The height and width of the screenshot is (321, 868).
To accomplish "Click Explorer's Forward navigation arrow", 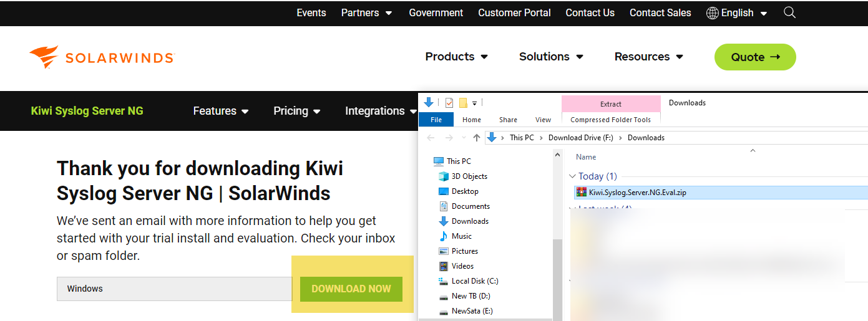I will tap(448, 138).
